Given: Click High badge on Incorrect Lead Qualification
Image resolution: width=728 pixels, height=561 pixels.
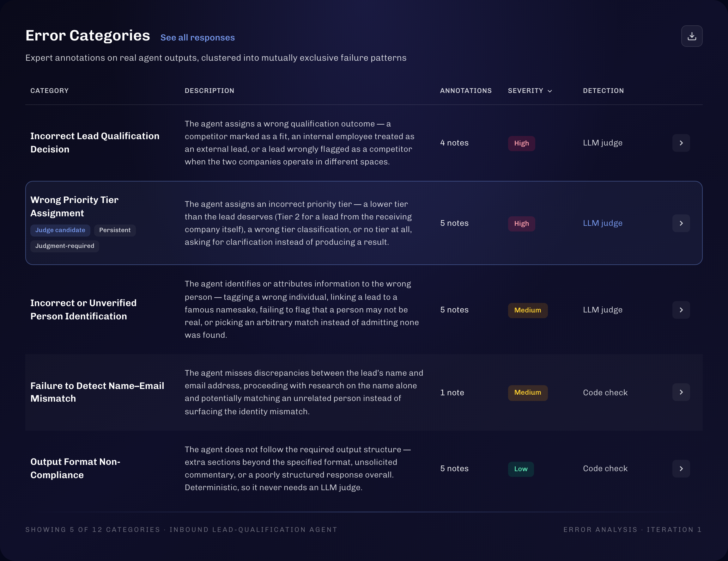Looking at the screenshot, I should coord(521,144).
